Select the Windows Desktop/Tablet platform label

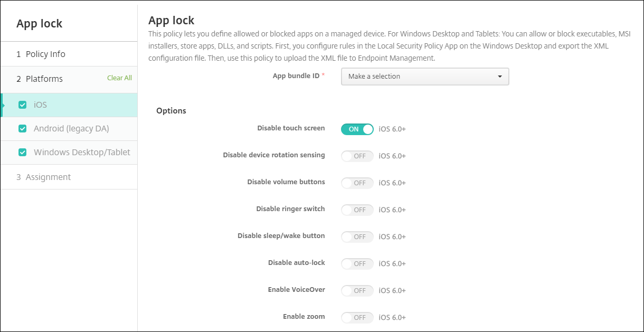[x=82, y=153]
